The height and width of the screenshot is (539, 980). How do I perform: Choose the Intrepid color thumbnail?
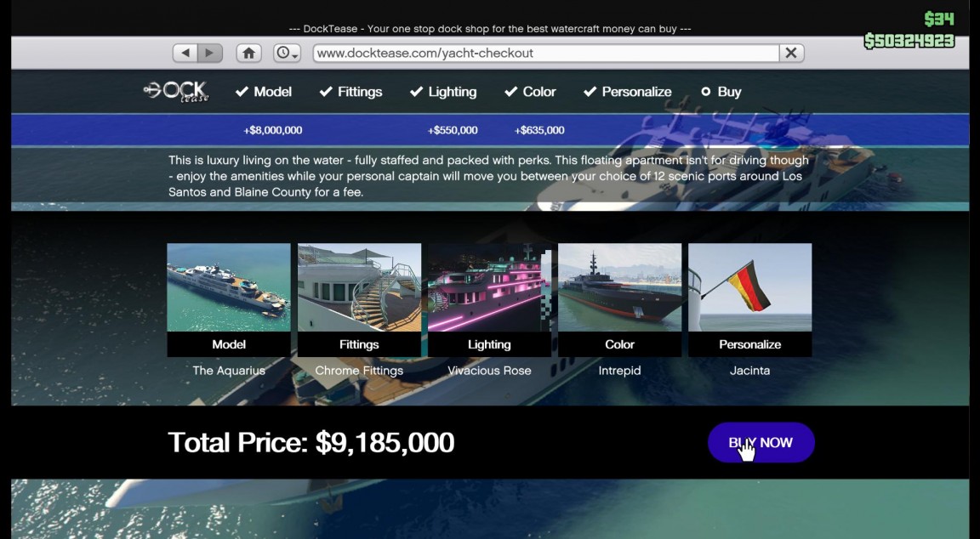click(619, 287)
